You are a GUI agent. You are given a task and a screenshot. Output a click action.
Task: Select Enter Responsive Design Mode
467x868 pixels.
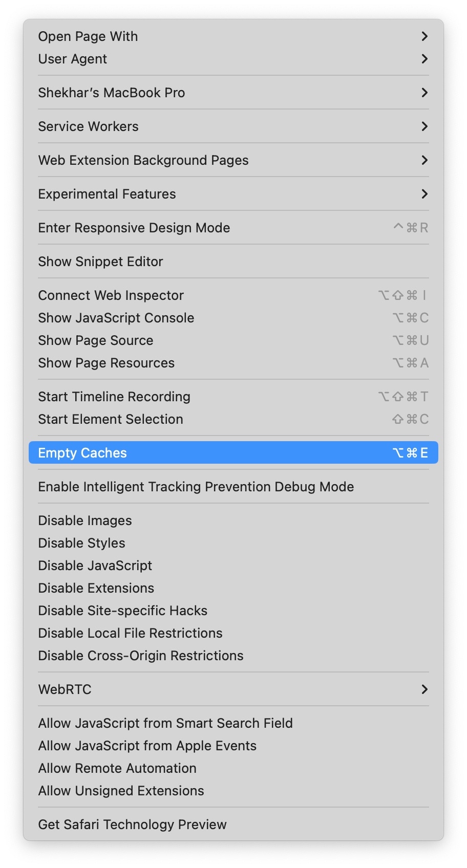click(x=233, y=228)
